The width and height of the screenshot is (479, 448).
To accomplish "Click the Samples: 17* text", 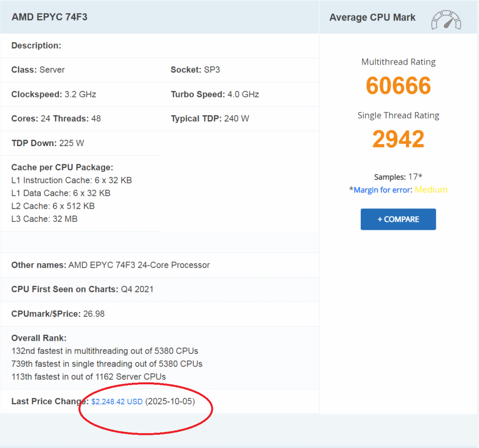I will 398,177.
